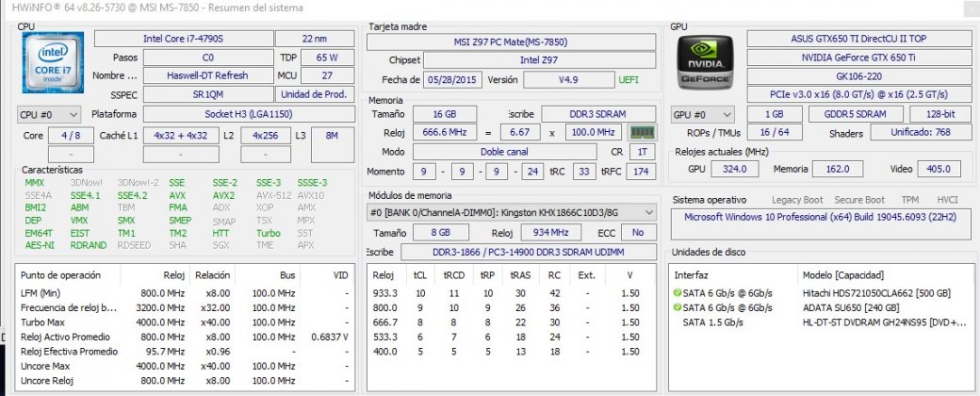Click the 22 nm process field
Screen dimensions: 980x396
tap(315, 39)
